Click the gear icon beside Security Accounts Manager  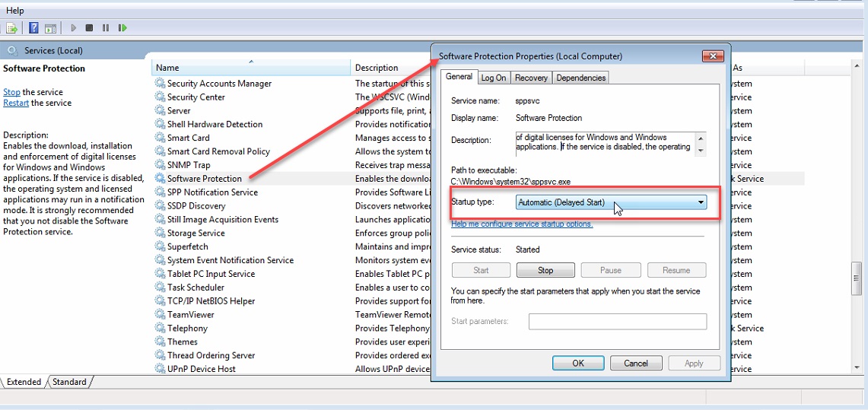(160, 84)
